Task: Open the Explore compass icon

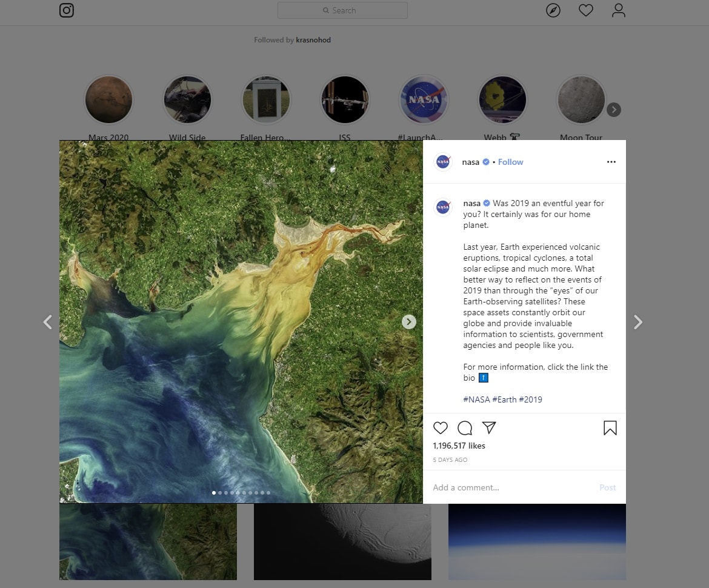Action: (x=553, y=10)
